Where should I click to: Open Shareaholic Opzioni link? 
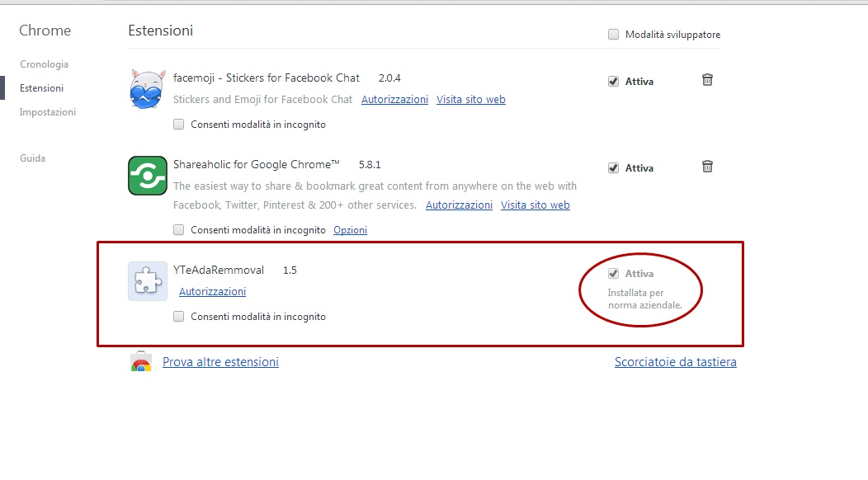click(350, 230)
